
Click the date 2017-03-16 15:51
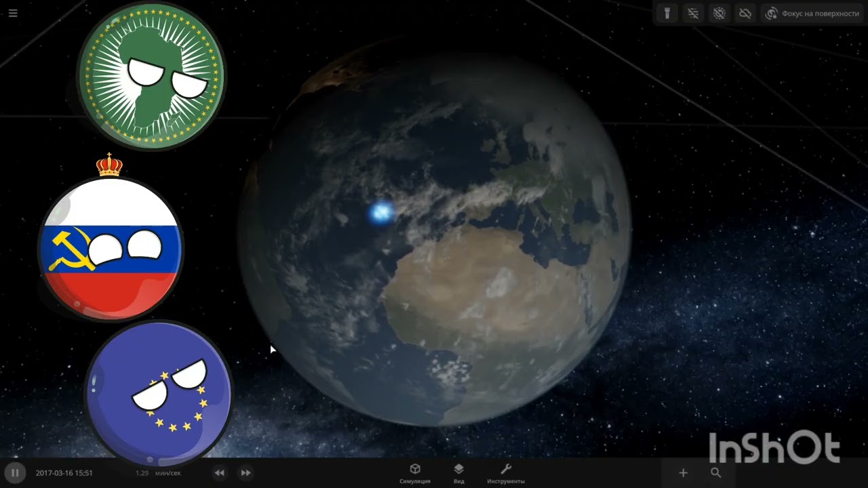click(x=64, y=473)
